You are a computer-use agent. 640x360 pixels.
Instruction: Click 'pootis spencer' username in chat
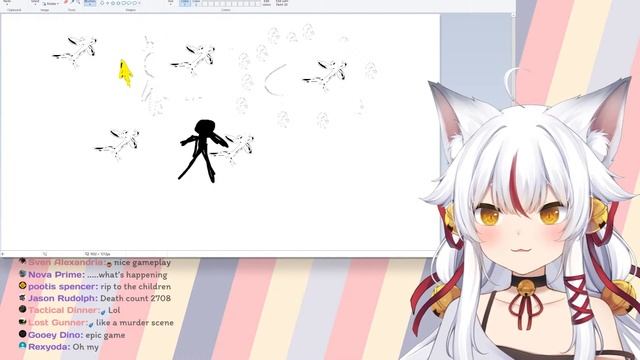coord(63,287)
